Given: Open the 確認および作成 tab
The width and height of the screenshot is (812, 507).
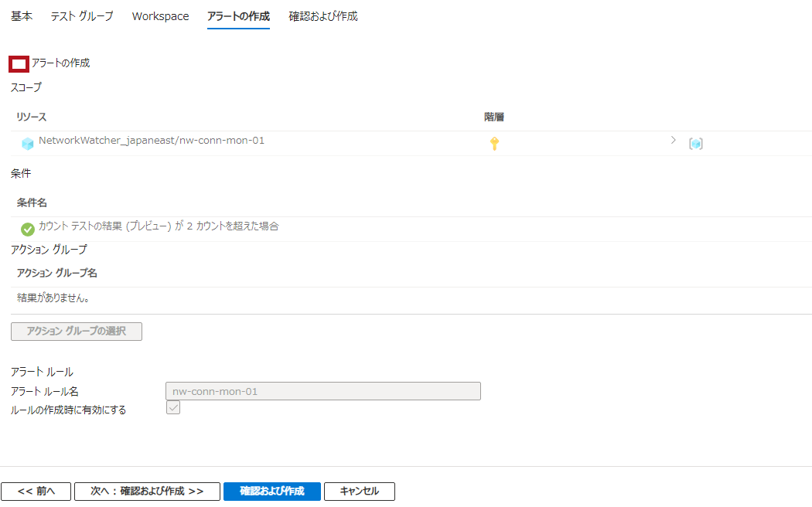Looking at the screenshot, I should point(323,16).
